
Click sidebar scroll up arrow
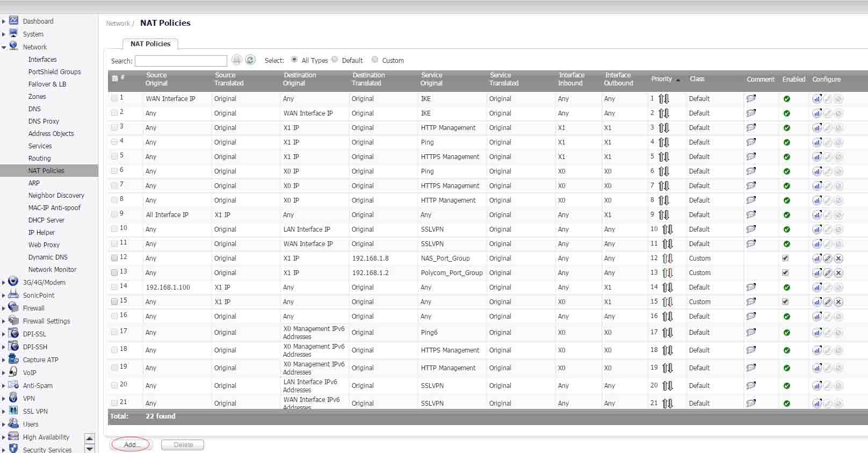coord(90,438)
